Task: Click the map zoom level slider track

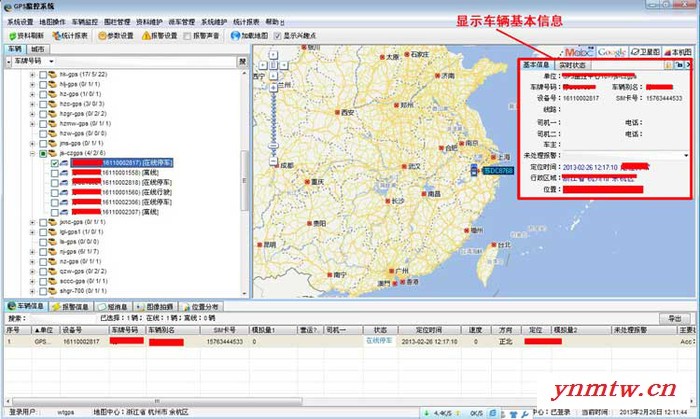Action: [x=273, y=124]
